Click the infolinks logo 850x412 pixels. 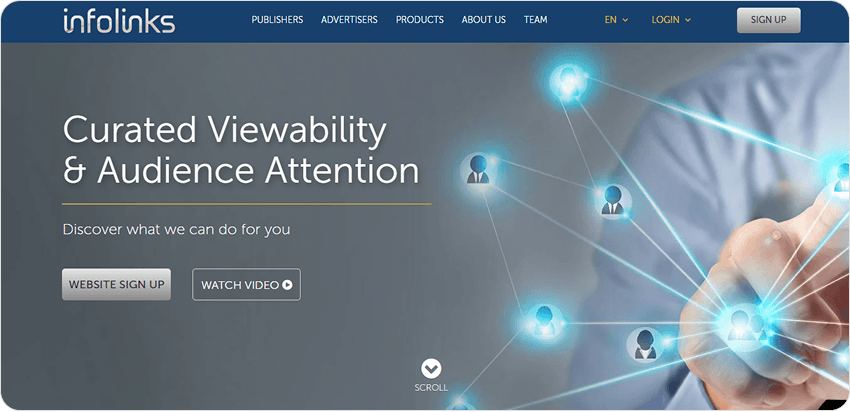(x=117, y=21)
